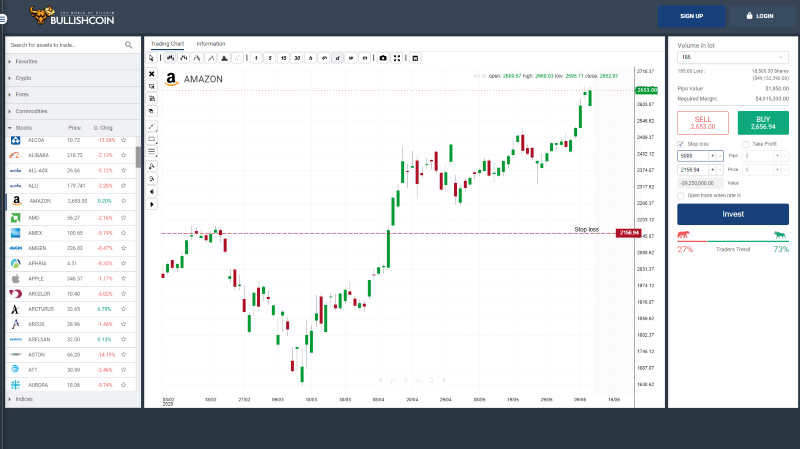
Task: Star the ALIBABA row as favorite
Action: point(123,155)
